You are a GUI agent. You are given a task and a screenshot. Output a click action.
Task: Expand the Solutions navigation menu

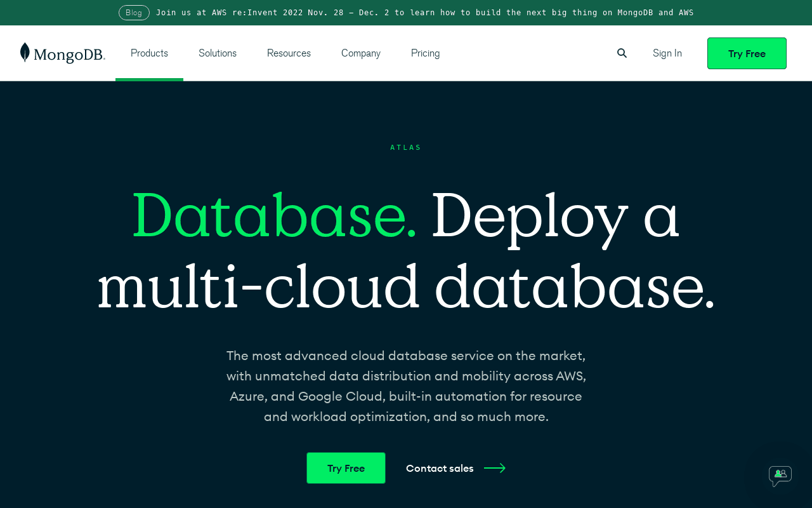coord(218,53)
